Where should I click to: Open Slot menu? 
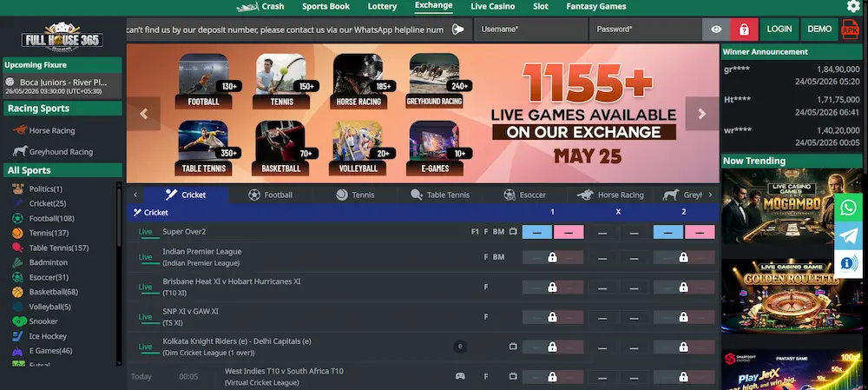point(541,7)
